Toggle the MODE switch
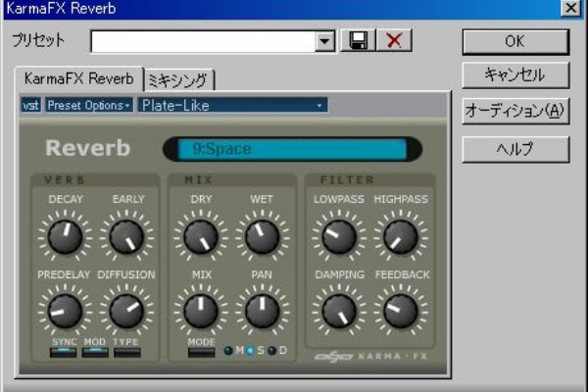Viewport: 588px width, 392px height. [201, 352]
